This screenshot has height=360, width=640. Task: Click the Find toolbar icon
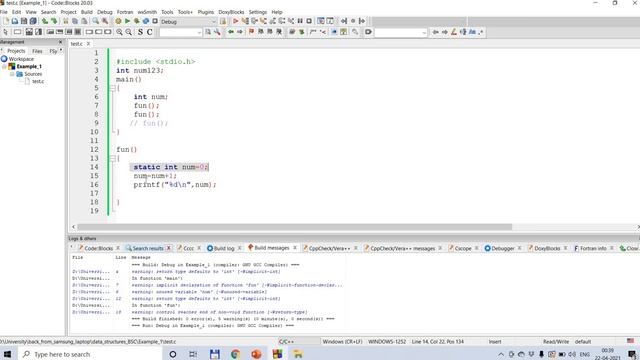(x=96, y=21)
